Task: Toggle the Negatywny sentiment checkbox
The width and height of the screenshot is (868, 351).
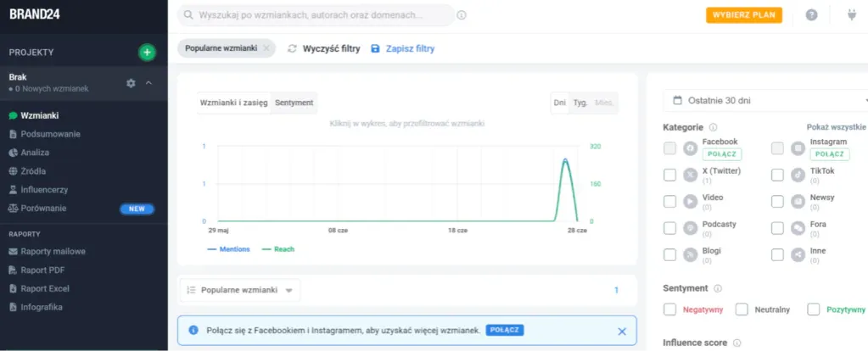Action: pyautogui.click(x=669, y=309)
